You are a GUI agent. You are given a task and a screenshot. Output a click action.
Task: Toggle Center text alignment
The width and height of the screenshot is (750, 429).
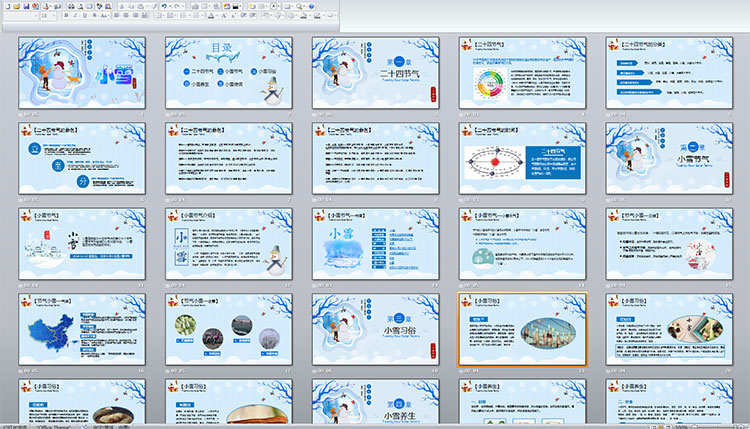click(126, 15)
